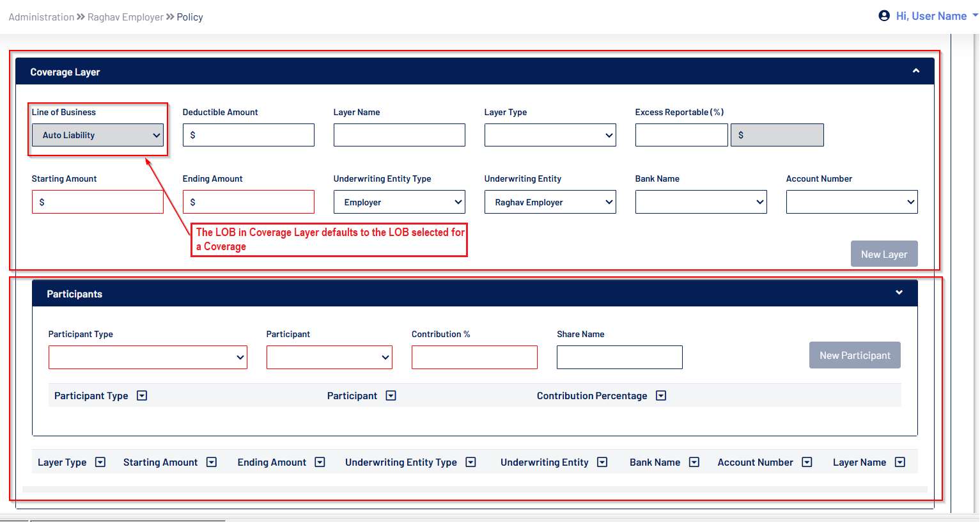This screenshot has height=522, width=980.
Task: Click the New Participant button
Action: [855, 355]
